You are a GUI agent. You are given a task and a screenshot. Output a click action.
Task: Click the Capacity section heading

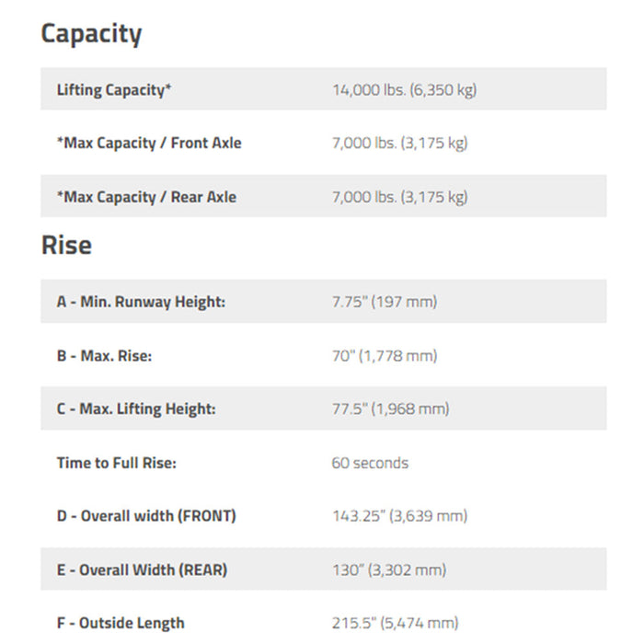tap(91, 34)
